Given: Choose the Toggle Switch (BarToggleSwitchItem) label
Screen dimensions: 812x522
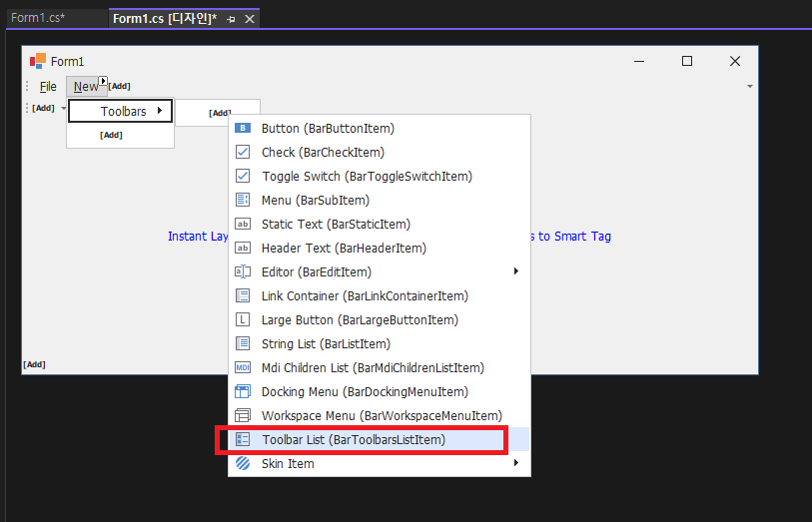Looking at the screenshot, I should [368, 177].
